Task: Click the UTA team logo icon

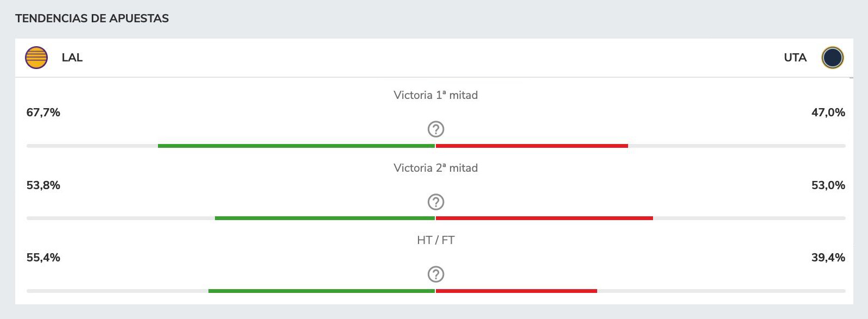Action: [832, 58]
